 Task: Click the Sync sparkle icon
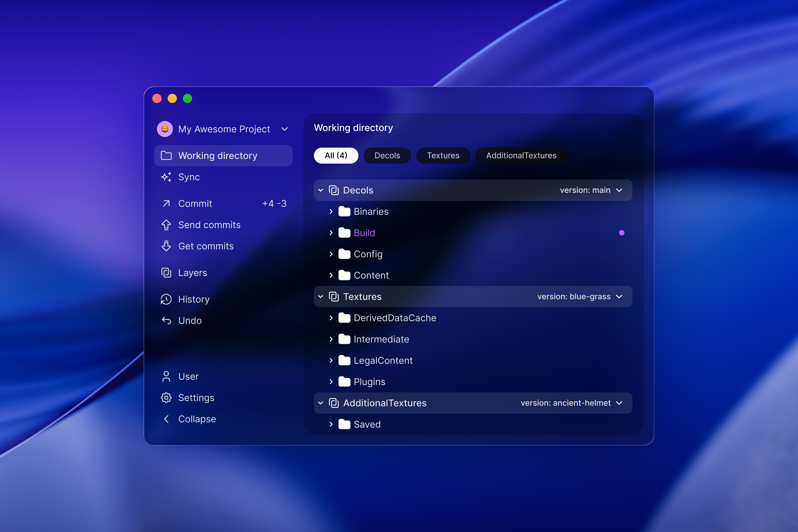[x=166, y=177]
